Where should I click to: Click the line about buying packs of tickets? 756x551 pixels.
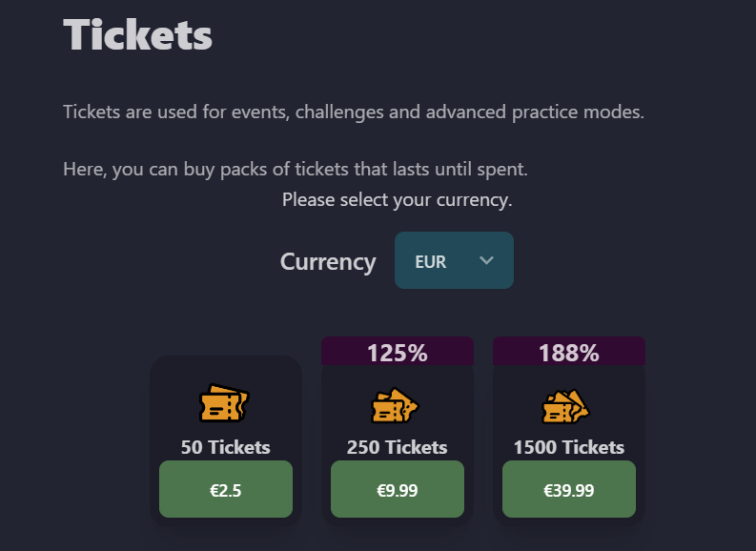[x=296, y=169]
